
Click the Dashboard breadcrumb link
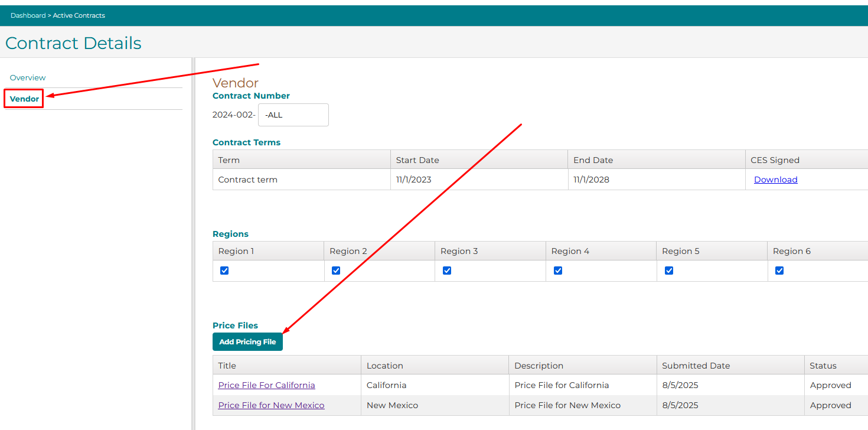click(x=28, y=15)
